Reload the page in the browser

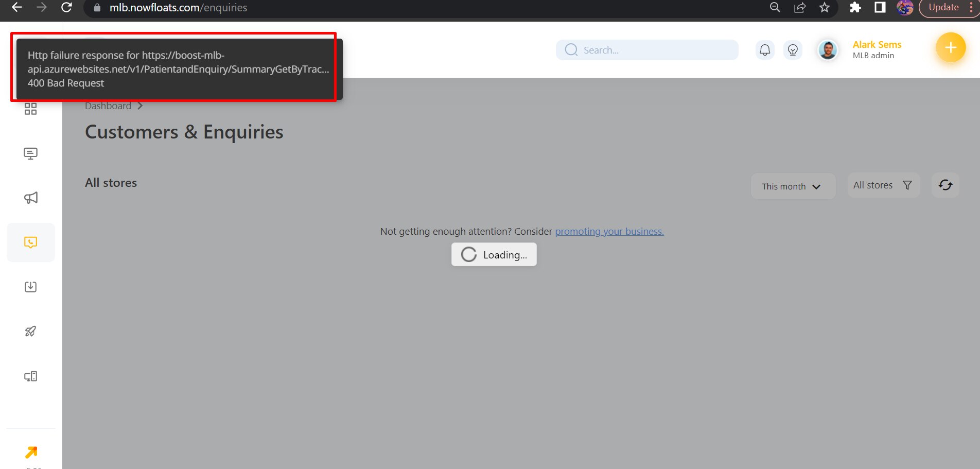(x=66, y=7)
